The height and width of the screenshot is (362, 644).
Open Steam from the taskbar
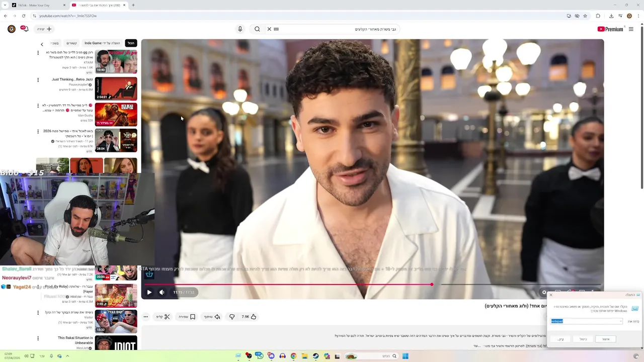click(x=315, y=356)
